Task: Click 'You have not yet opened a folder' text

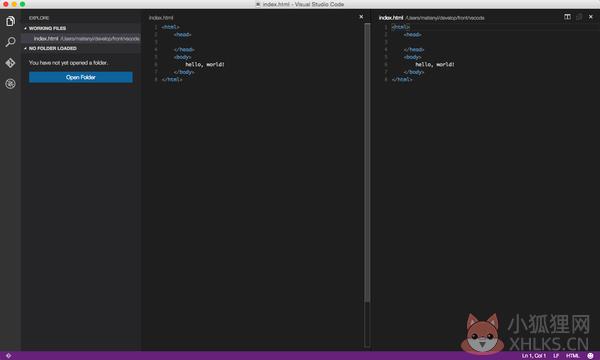Action: click(x=68, y=63)
